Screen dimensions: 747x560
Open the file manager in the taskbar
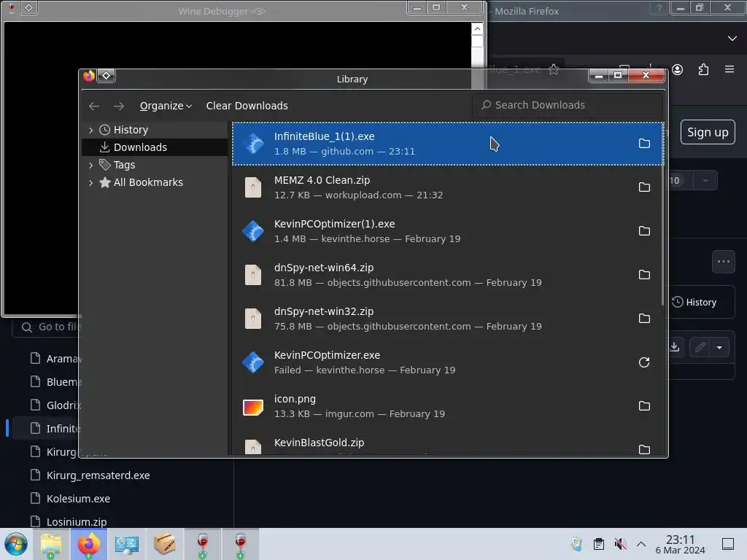pyautogui.click(x=51, y=544)
